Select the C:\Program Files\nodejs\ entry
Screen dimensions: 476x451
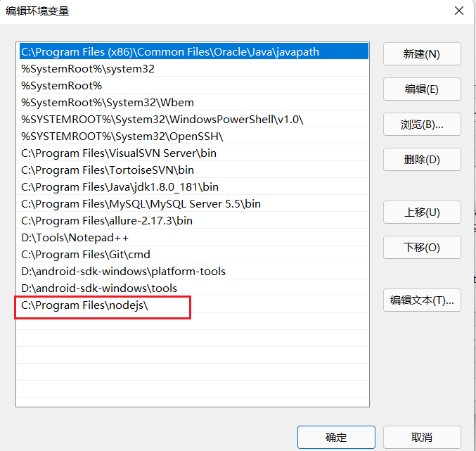[193, 305]
